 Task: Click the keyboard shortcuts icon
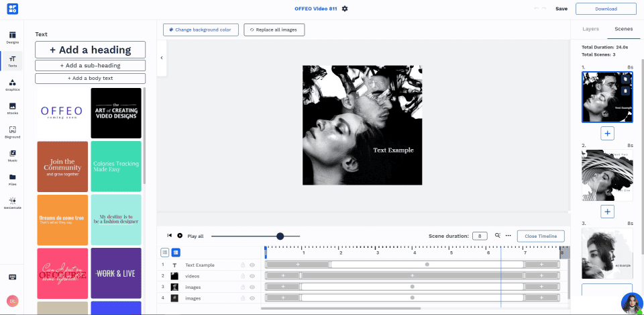coord(12,277)
